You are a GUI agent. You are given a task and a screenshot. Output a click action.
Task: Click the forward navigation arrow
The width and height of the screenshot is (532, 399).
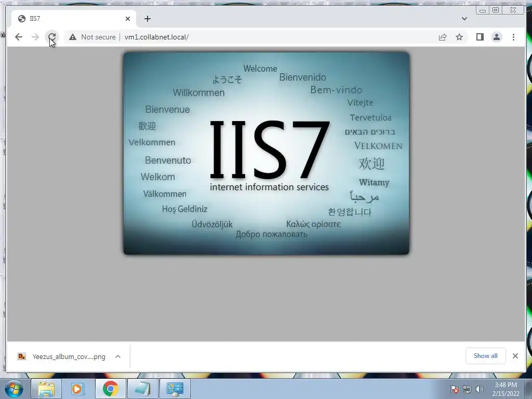point(35,37)
